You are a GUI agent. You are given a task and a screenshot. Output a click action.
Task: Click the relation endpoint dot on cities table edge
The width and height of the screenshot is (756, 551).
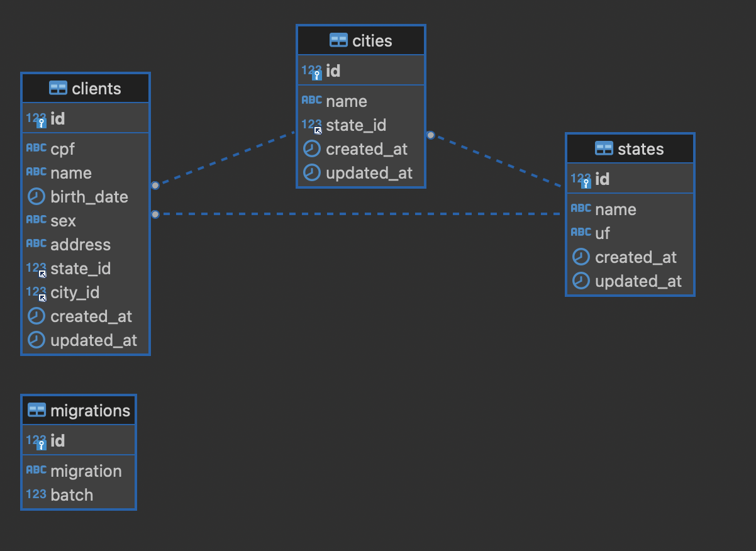point(430,135)
